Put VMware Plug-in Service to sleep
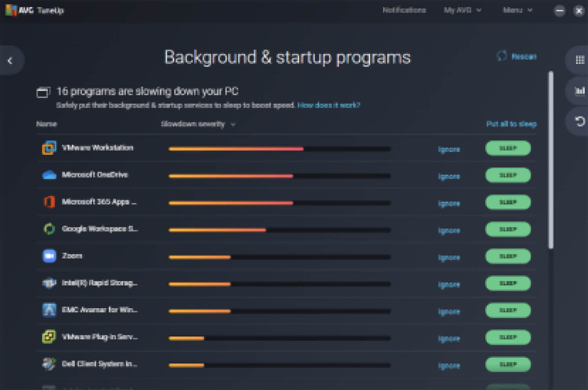This screenshot has width=588, height=390. (x=508, y=337)
